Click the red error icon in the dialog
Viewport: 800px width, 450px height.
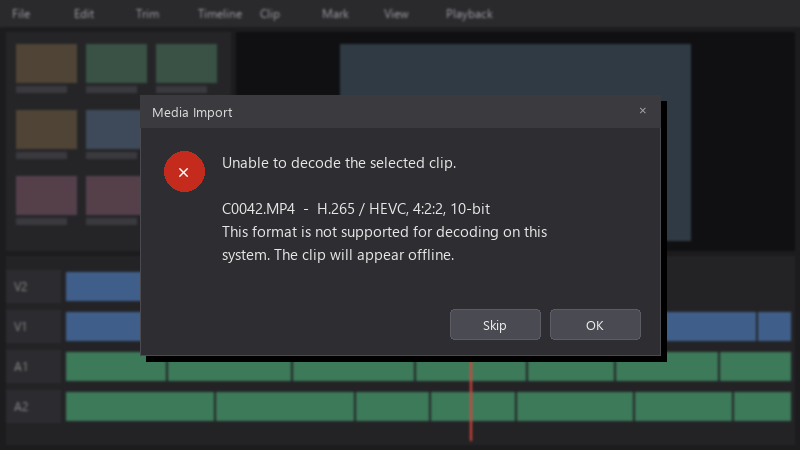[184, 171]
